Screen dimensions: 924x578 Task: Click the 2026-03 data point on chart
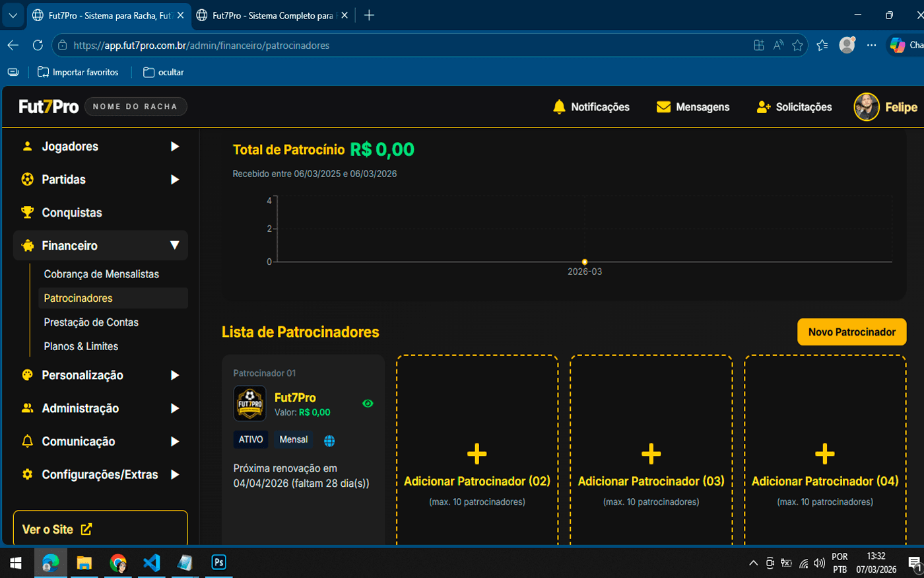click(585, 262)
